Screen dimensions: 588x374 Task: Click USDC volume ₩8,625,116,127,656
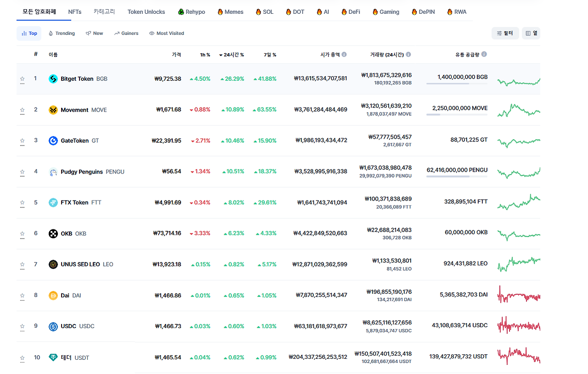[387, 323]
